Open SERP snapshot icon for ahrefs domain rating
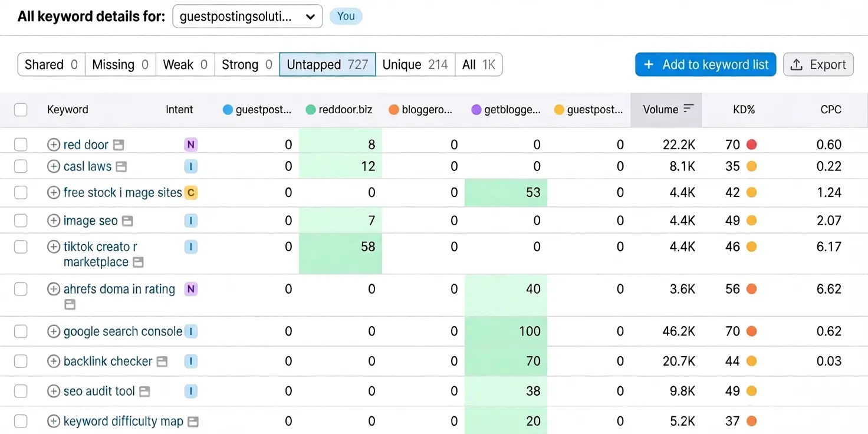This screenshot has width=868, height=434. point(70,304)
